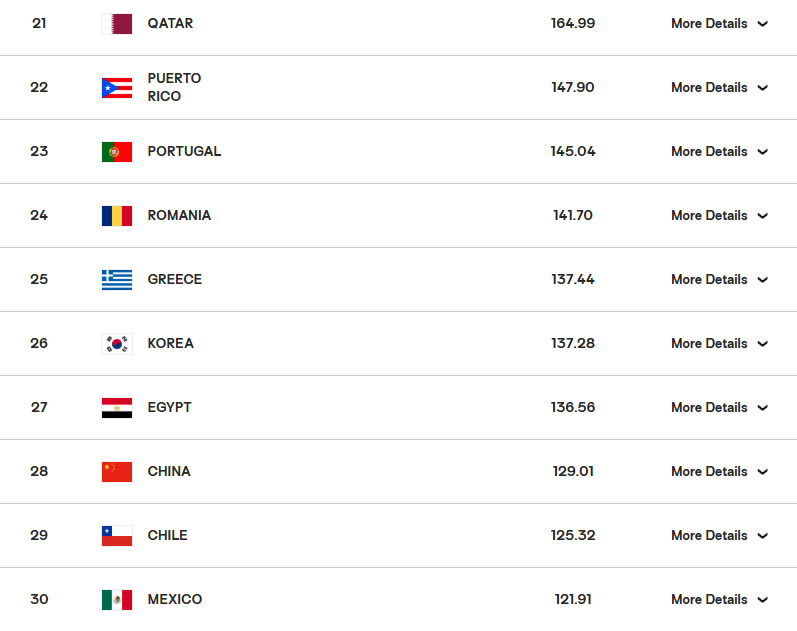797x631 pixels.
Task: Expand the chevron in Korea row
Action: pyautogui.click(x=763, y=344)
